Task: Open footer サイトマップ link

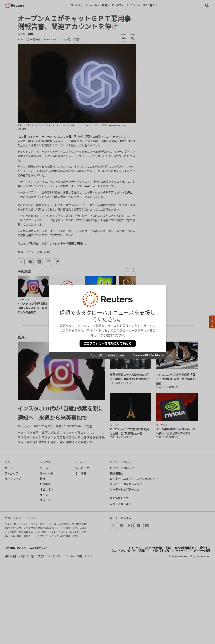Action: tap(13, 479)
